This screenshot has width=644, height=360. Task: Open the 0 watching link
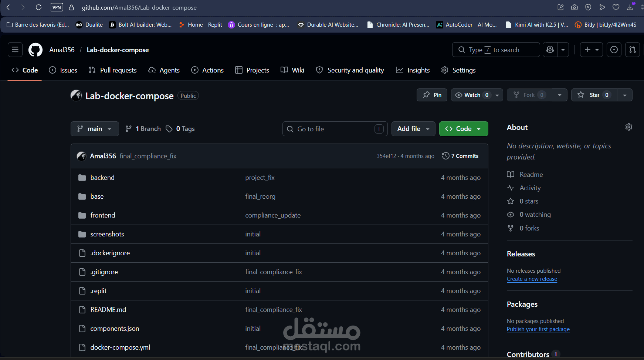pyautogui.click(x=529, y=215)
